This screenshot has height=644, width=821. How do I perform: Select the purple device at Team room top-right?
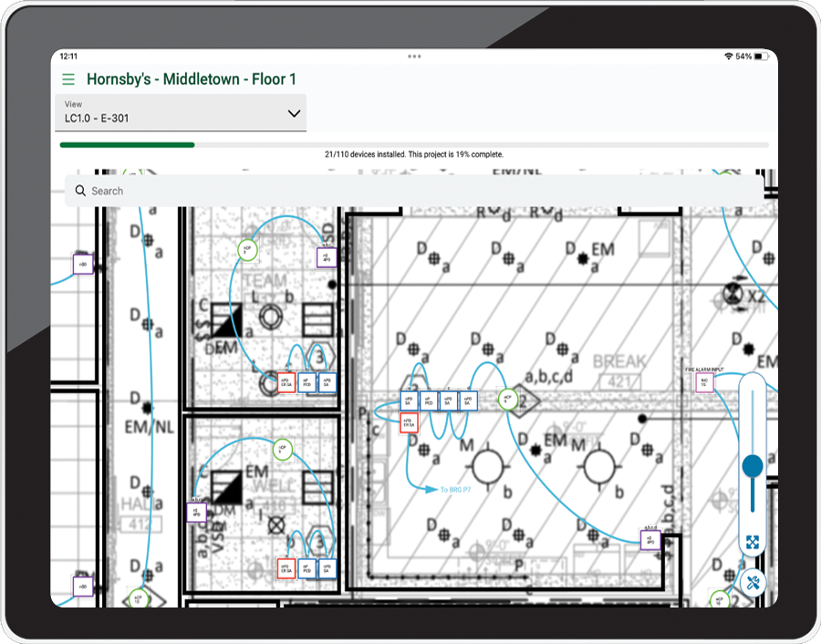[x=326, y=257]
